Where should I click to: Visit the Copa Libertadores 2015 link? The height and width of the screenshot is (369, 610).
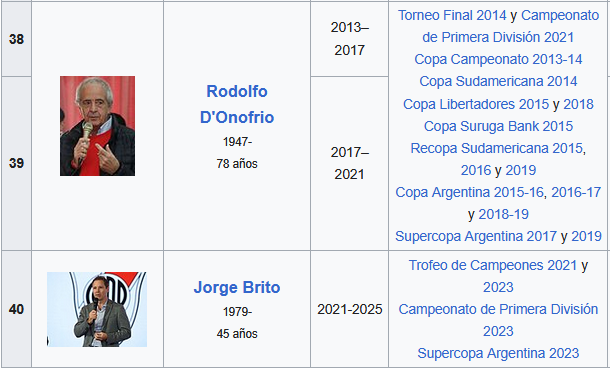[476, 104]
